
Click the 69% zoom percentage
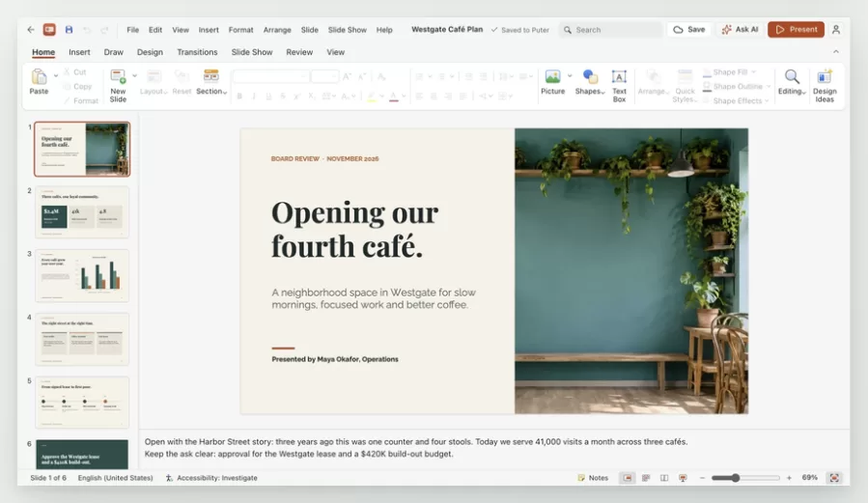(809, 478)
